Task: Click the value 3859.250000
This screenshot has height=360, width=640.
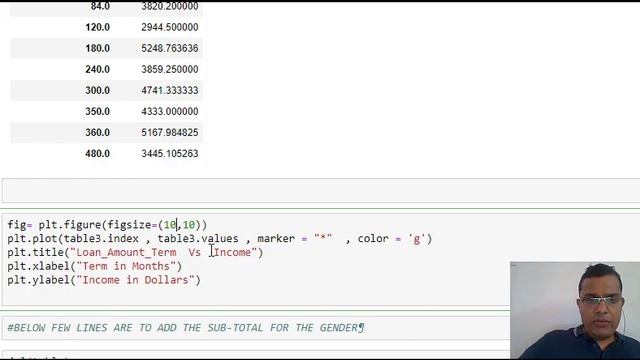Action: click(x=170, y=69)
